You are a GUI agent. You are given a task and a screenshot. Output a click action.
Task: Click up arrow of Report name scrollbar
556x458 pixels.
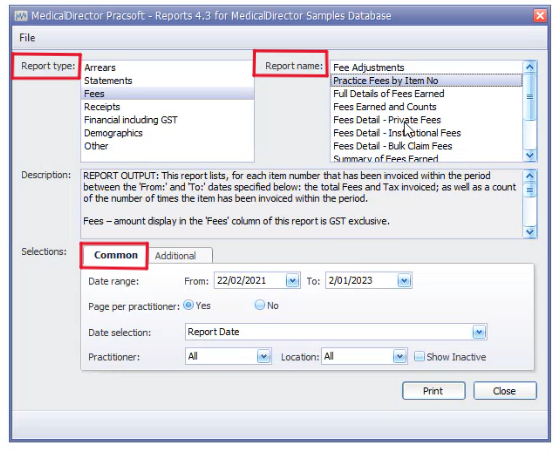[530, 67]
